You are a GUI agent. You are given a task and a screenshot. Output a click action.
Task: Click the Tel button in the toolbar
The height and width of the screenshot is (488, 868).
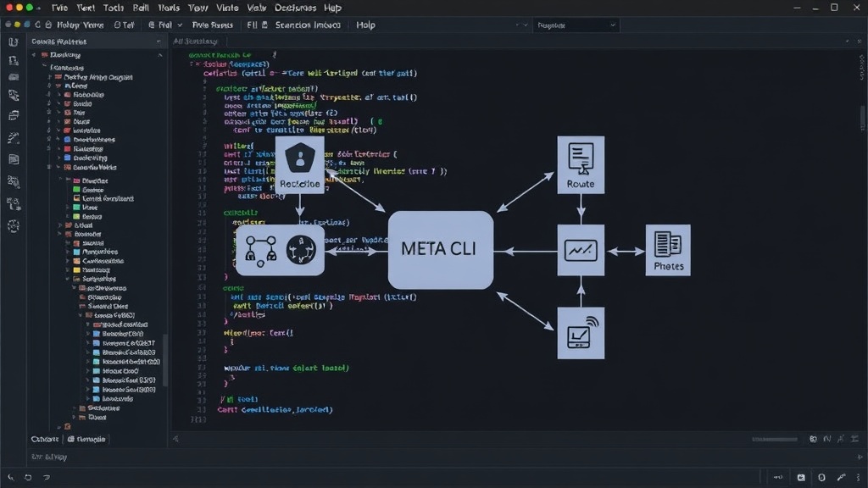(124, 25)
